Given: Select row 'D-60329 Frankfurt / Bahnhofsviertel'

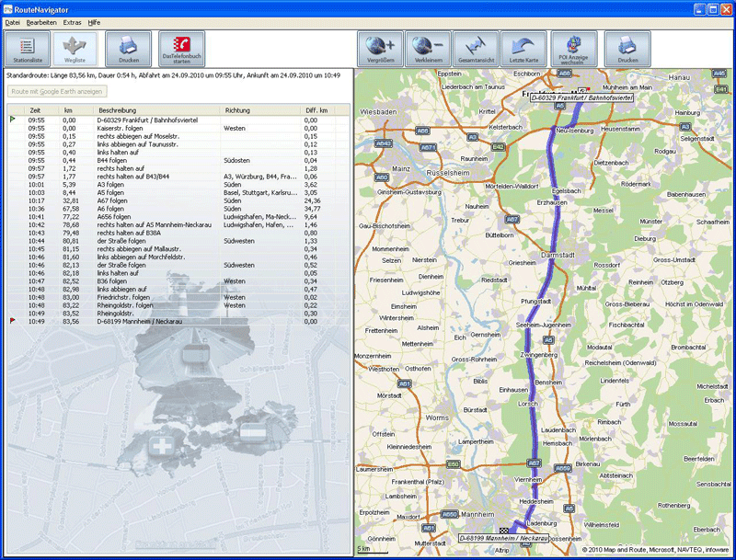Looking at the screenshot, I should (x=178, y=120).
